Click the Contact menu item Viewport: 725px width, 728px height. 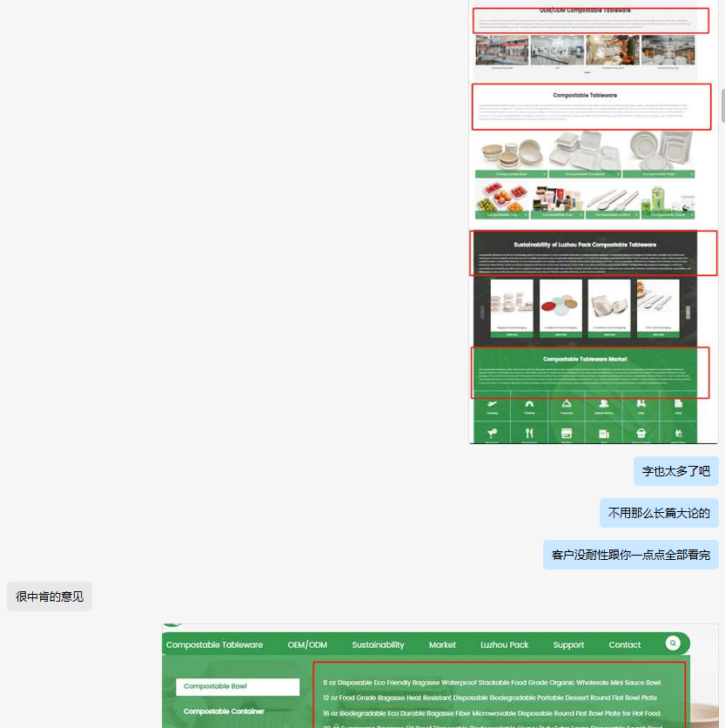pos(624,645)
